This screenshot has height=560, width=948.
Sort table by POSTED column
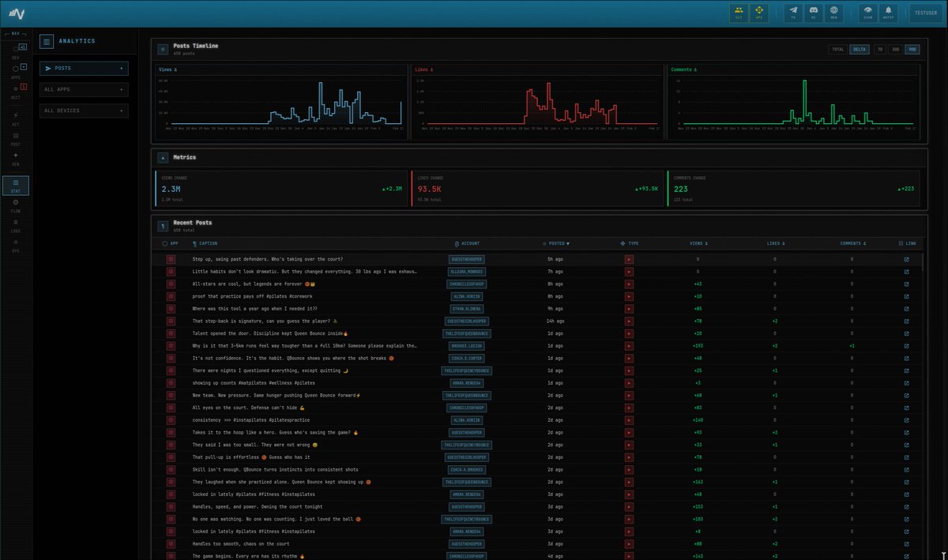[555, 243]
